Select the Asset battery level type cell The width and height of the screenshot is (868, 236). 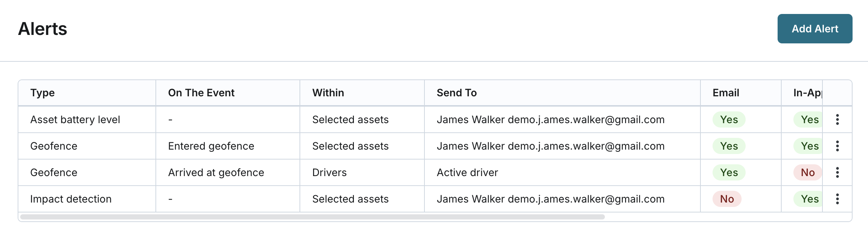pos(75,119)
